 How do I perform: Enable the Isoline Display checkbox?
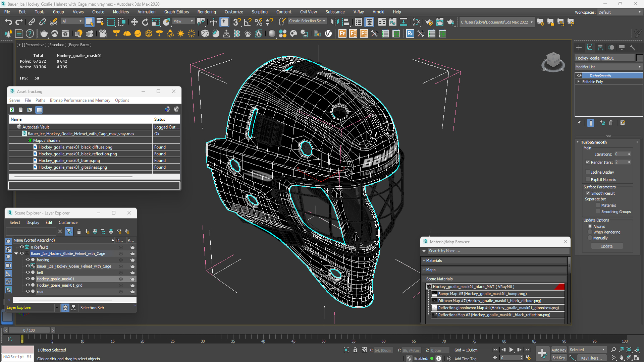click(x=587, y=172)
